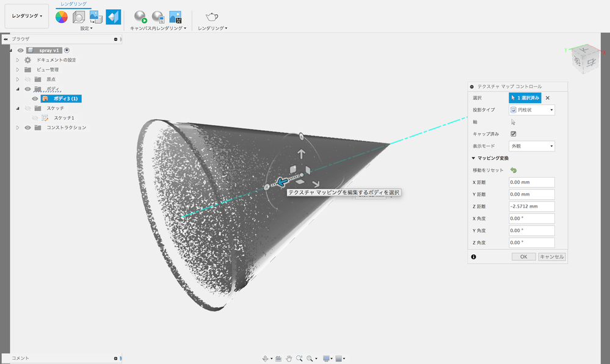Click the Texture Map Controls tool
The height and width of the screenshot is (364, 610).
pyautogui.click(x=113, y=16)
